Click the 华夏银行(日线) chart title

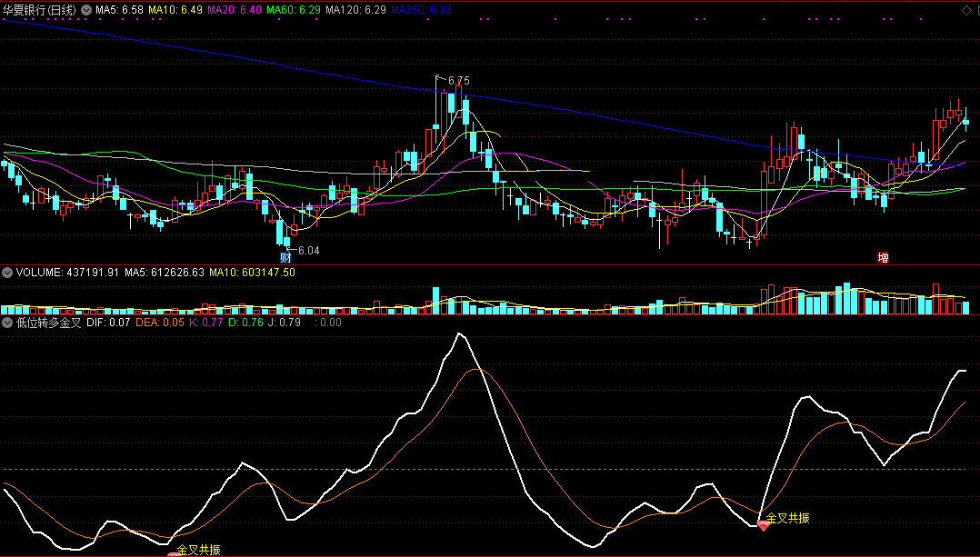point(39,10)
